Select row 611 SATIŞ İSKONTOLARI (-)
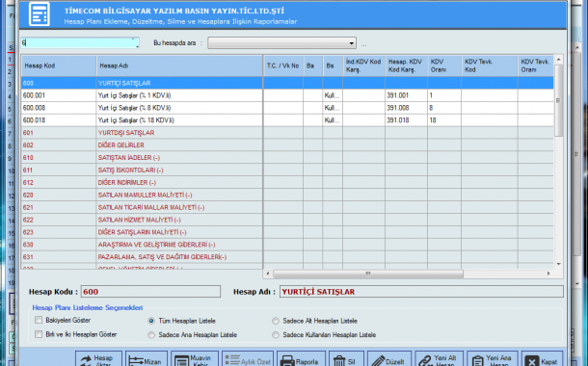The image size is (588, 366). (x=287, y=170)
